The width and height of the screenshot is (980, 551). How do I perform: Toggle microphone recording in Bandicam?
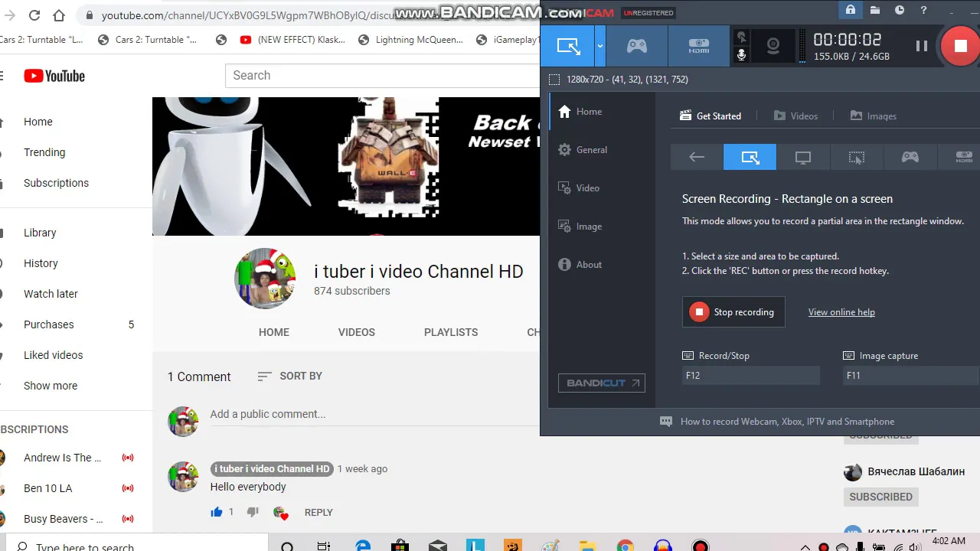click(x=741, y=55)
